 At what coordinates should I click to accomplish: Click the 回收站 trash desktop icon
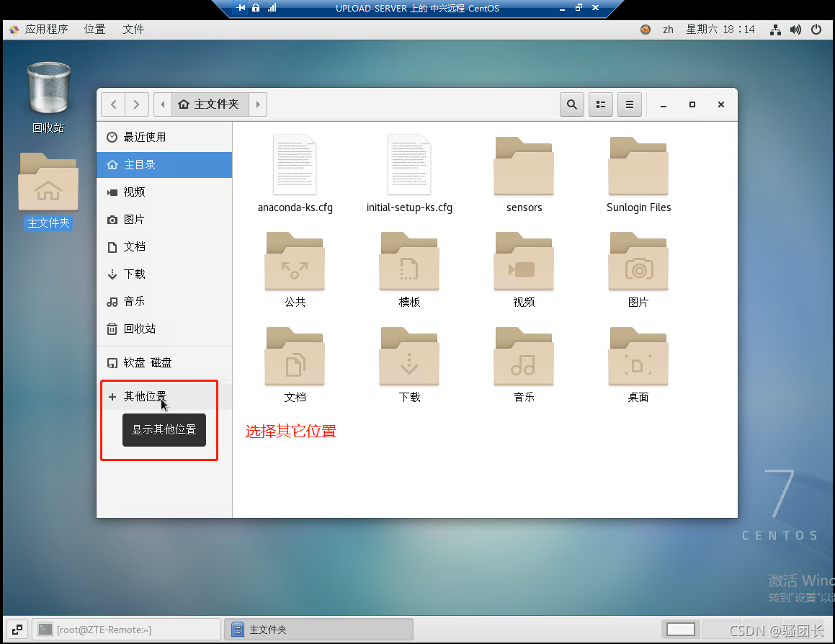coord(48,88)
